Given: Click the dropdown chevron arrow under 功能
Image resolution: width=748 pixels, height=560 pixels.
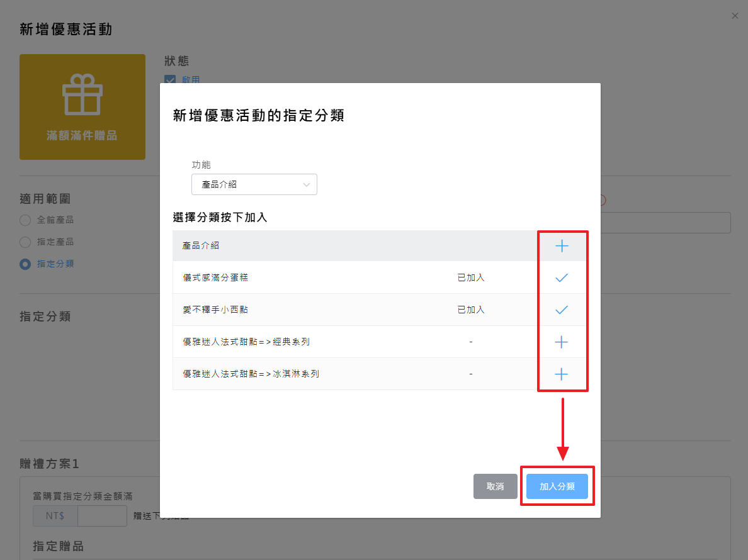Looking at the screenshot, I should [x=307, y=184].
